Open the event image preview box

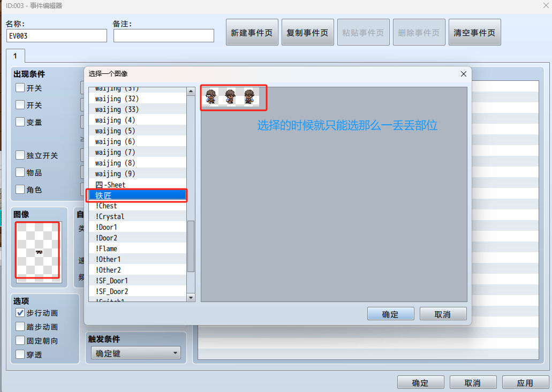(x=38, y=252)
